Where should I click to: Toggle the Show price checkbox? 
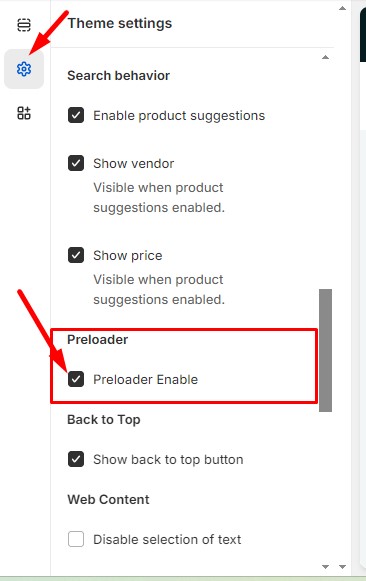(x=76, y=255)
